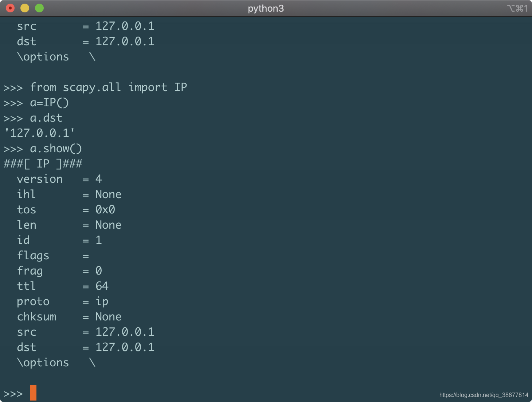Click the 'frag = 0' line

pos(59,271)
